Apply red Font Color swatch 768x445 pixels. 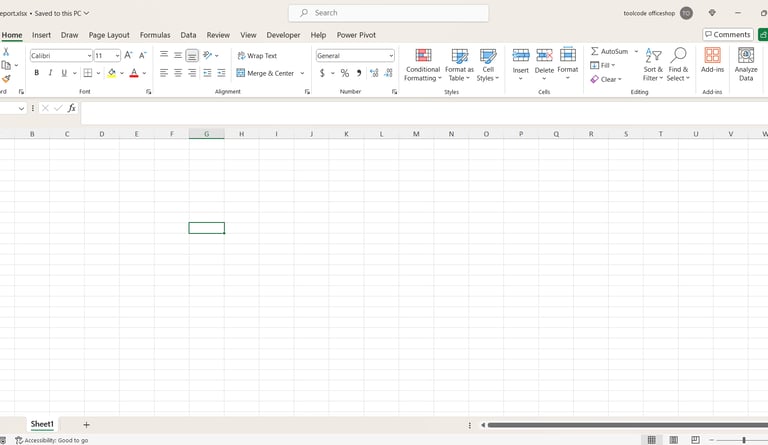click(134, 73)
